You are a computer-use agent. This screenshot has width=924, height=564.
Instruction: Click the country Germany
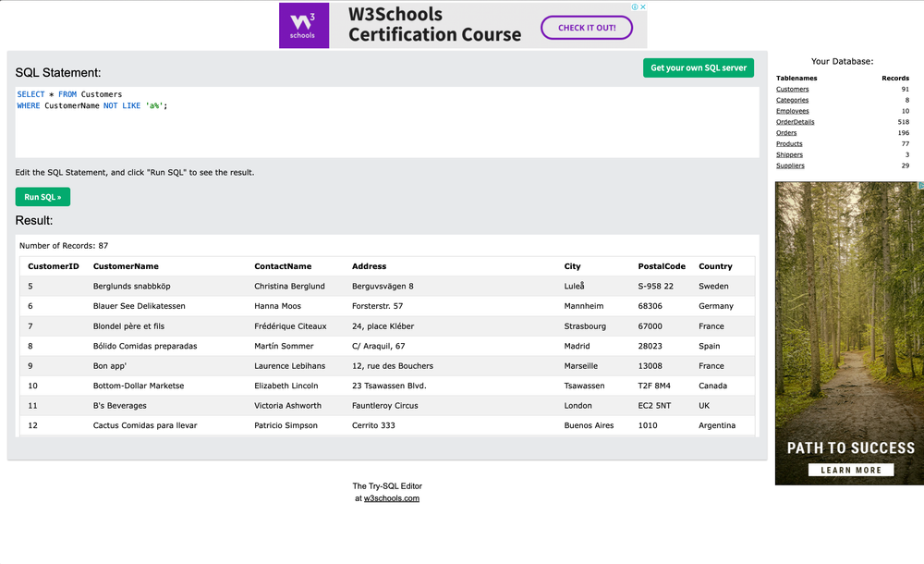pos(716,306)
